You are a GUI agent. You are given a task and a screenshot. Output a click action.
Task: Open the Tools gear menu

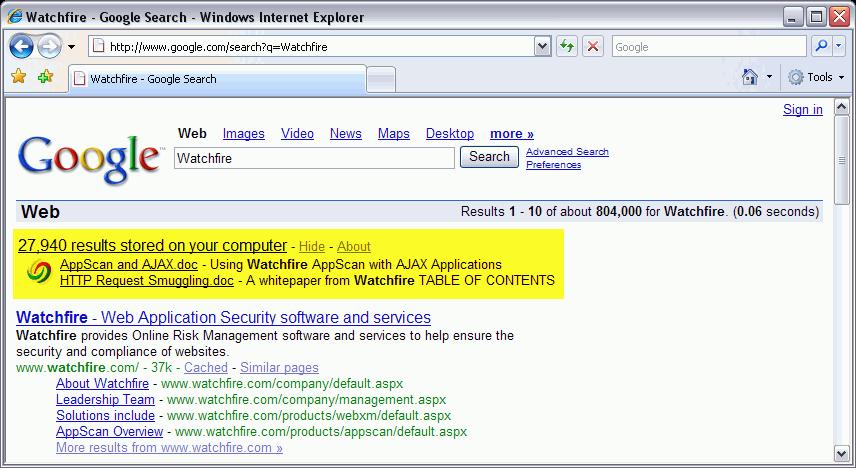[816, 77]
